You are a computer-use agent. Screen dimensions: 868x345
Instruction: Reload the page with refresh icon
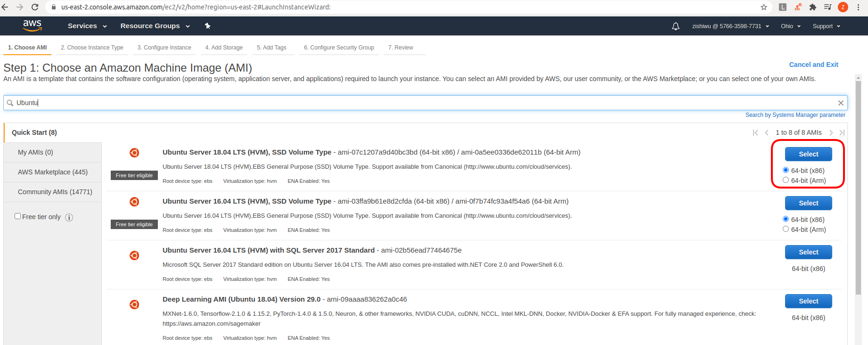[x=35, y=7]
